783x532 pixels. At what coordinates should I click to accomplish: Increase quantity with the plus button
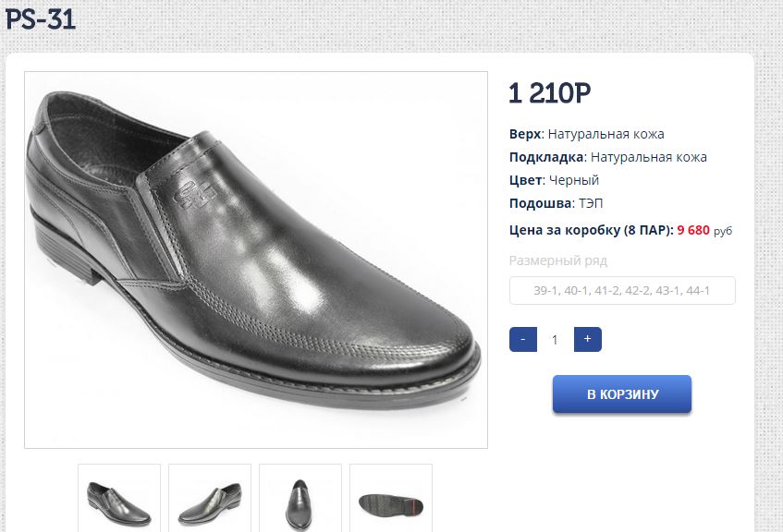(x=587, y=339)
